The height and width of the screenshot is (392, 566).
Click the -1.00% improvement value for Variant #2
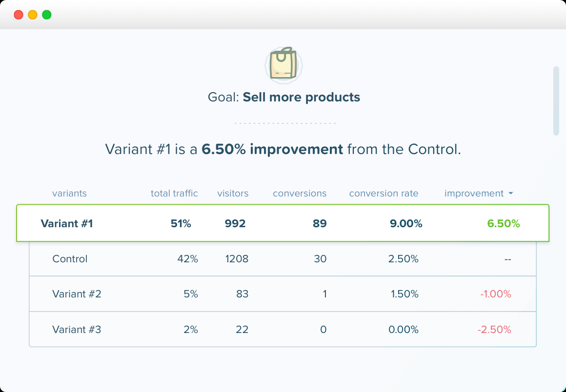click(x=495, y=294)
